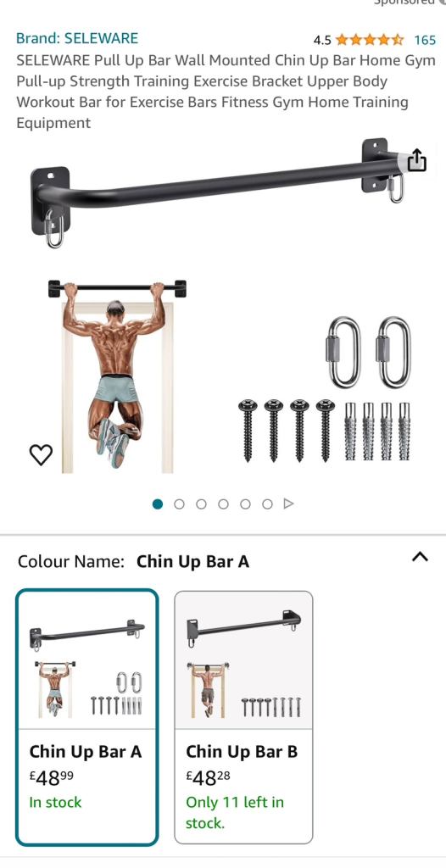The image size is (446, 868).
Task: Go to second image carousel dot
Action: (x=179, y=504)
